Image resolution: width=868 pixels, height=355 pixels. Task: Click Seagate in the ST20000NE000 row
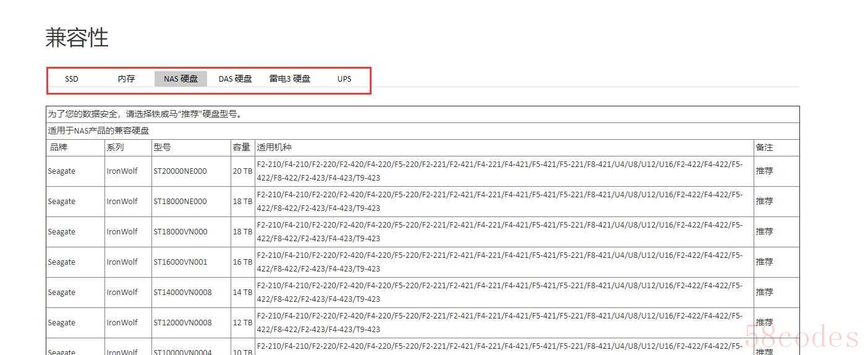pyautogui.click(x=61, y=171)
